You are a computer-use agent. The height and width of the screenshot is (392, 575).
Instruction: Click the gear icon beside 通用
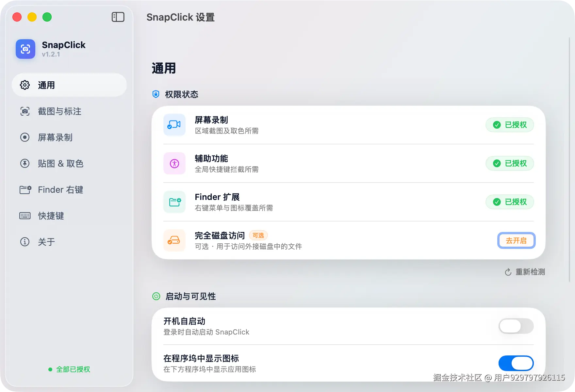point(25,85)
